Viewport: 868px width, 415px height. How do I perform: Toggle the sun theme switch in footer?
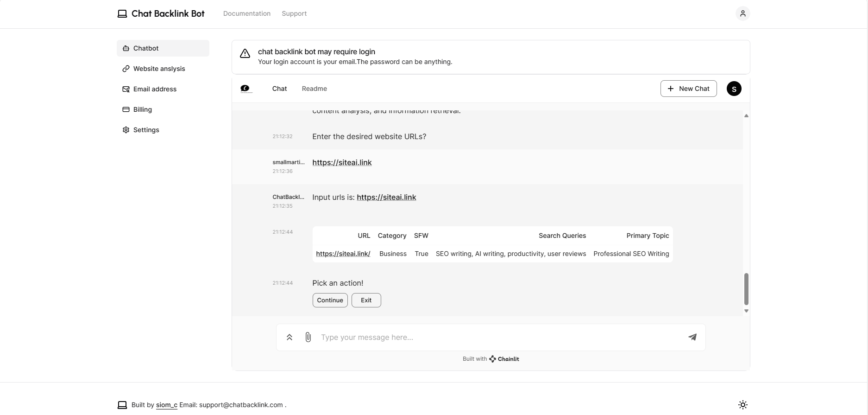coord(742,405)
